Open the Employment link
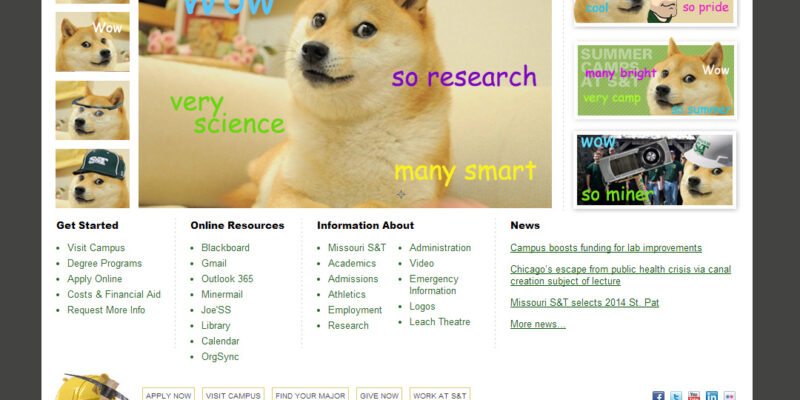This screenshot has width=800, height=400. coord(355,310)
